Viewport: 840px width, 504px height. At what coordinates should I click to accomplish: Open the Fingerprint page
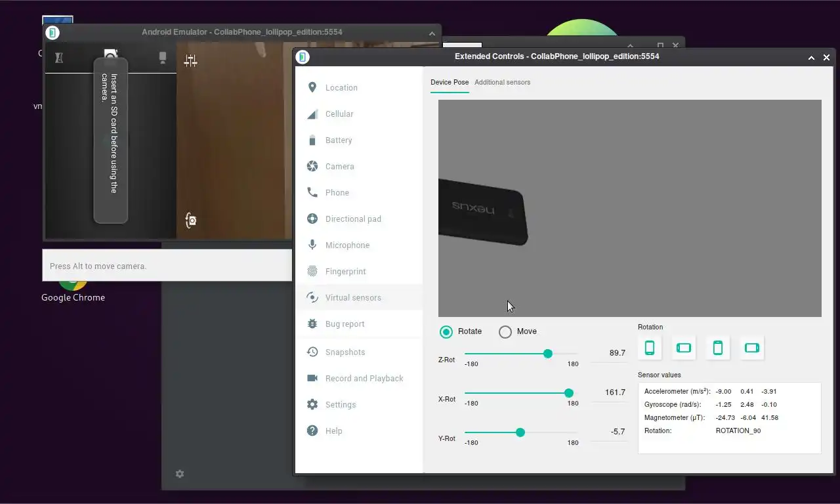[358, 271]
